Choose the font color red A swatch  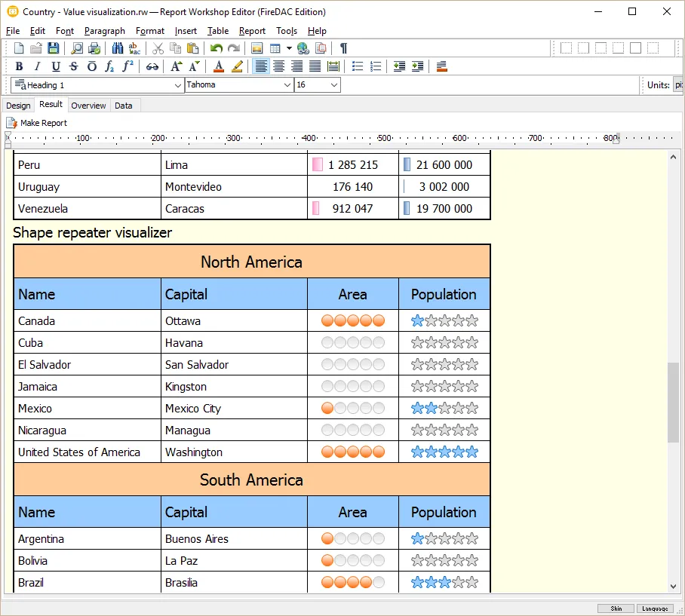pos(218,66)
